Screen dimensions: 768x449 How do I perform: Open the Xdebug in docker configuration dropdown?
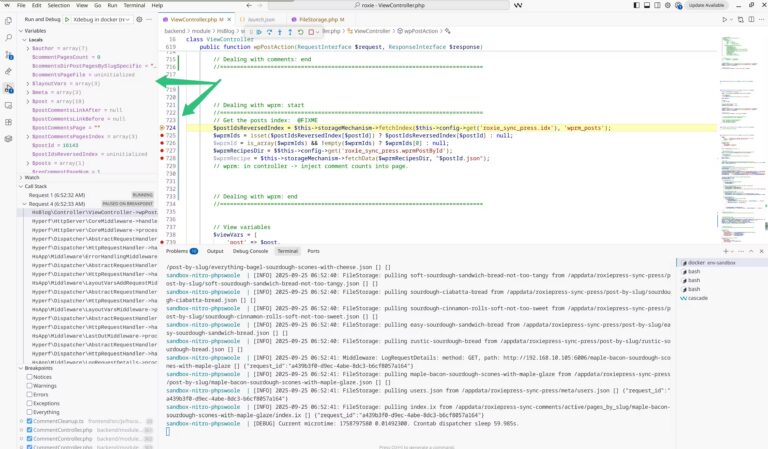[x=101, y=20]
